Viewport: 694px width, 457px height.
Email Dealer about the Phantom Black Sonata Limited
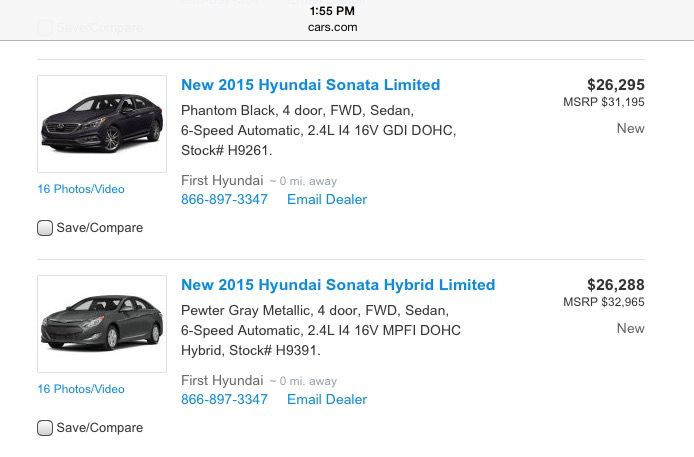coord(327,199)
